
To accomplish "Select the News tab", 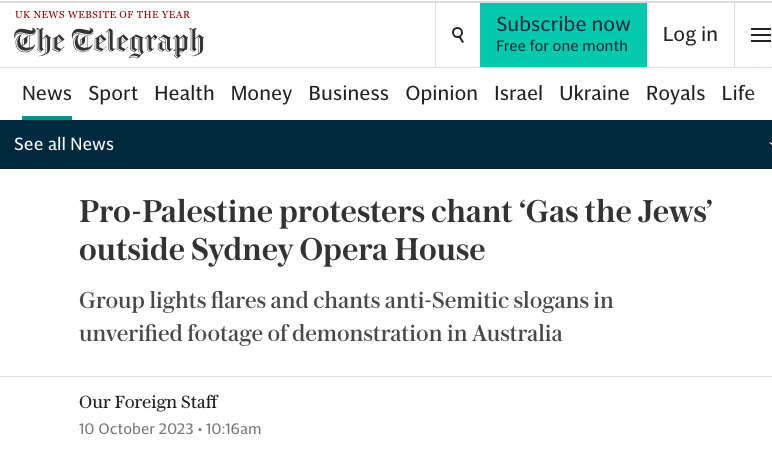I will pos(47,94).
